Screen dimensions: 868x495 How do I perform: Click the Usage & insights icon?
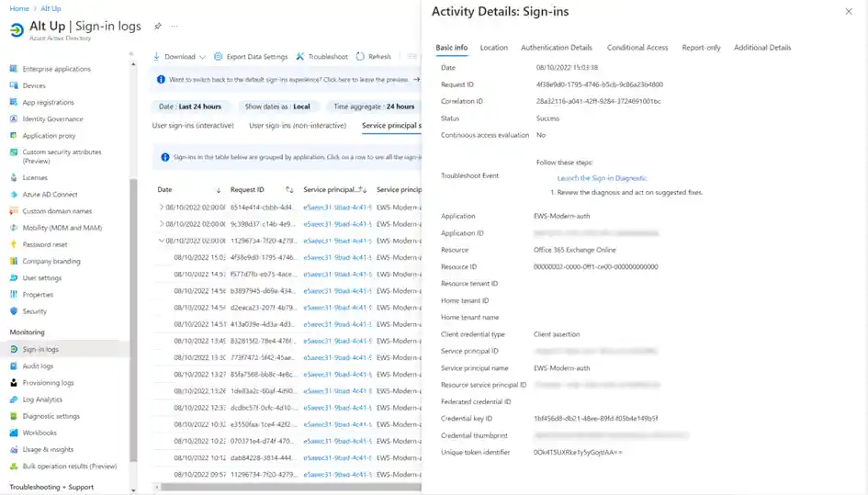pos(14,449)
